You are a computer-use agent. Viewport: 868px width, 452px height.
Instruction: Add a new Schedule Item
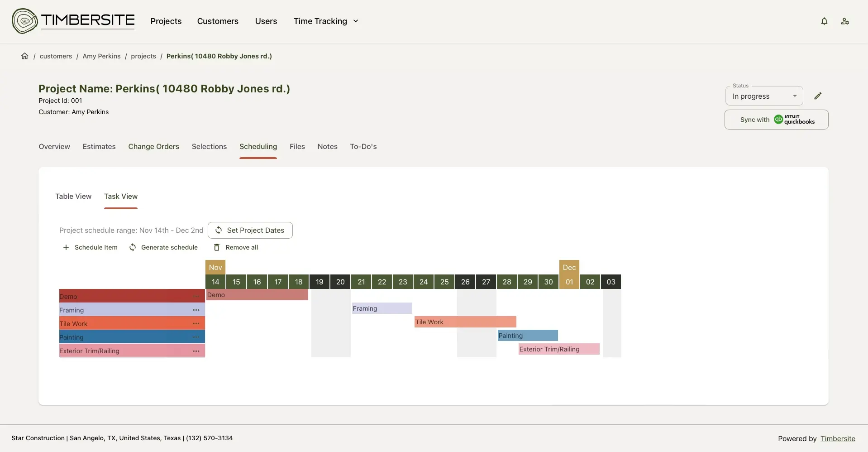(x=90, y=247)
